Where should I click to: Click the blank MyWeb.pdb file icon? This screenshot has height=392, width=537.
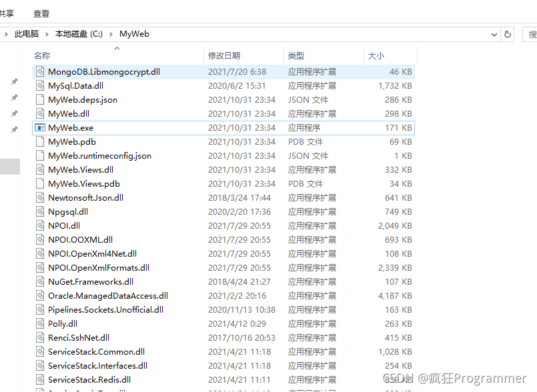point(40,141)
